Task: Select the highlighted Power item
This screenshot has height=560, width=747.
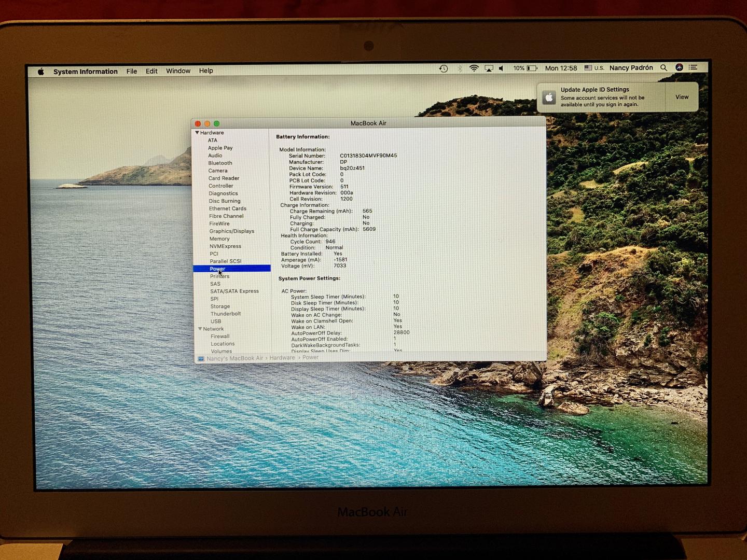Action: pos(232,269)
